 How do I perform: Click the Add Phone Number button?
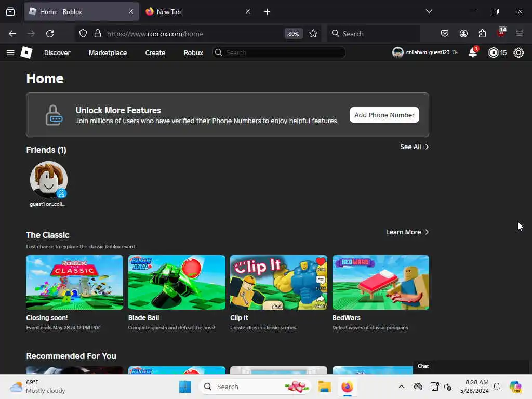[x=384, y=115]
